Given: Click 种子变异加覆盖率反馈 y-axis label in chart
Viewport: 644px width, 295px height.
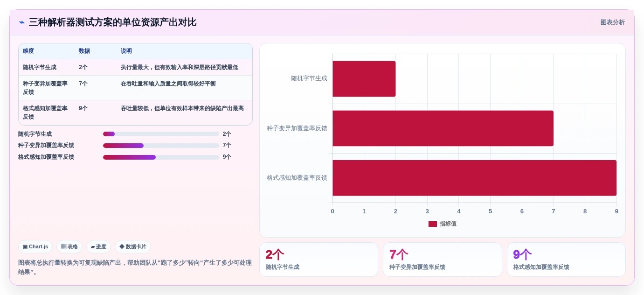Looking at the screenshot, I should click(297, 128).
